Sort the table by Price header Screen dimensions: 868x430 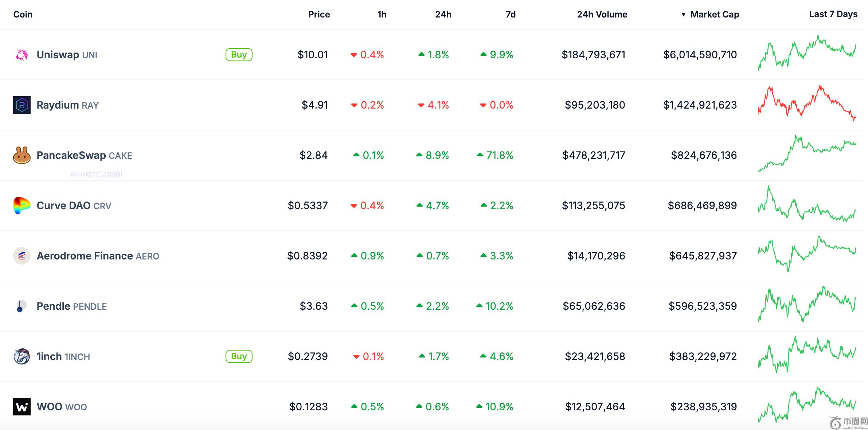tap(319, 15)
